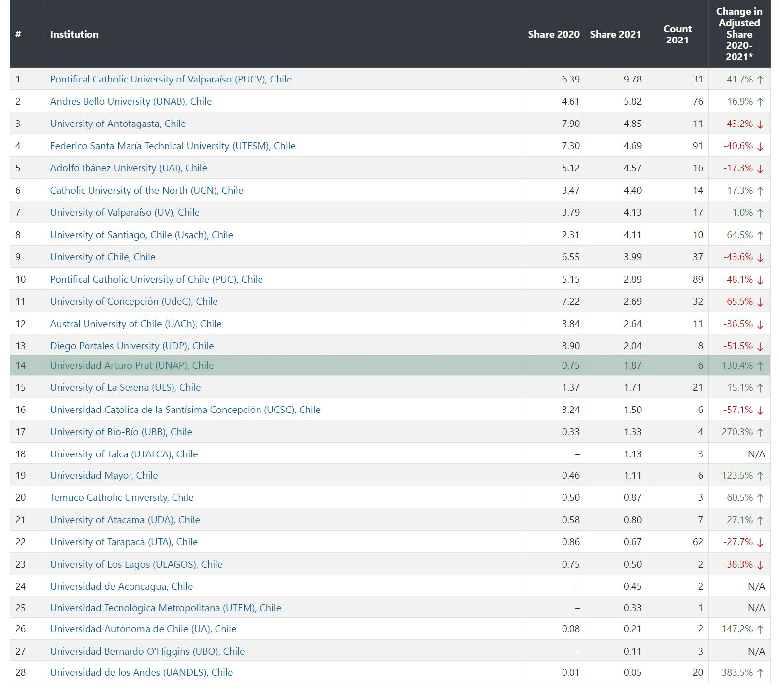Open University of Concepción (UdeC) link
The height and width of the screenshot is (700, 779).
(x=133, y=301)
